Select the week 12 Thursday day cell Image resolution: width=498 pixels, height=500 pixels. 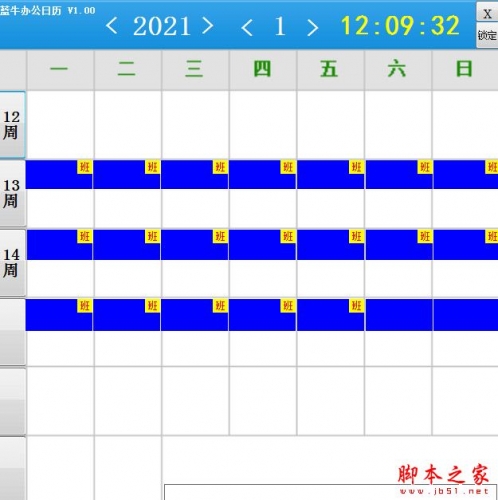[x=263, y=125]
